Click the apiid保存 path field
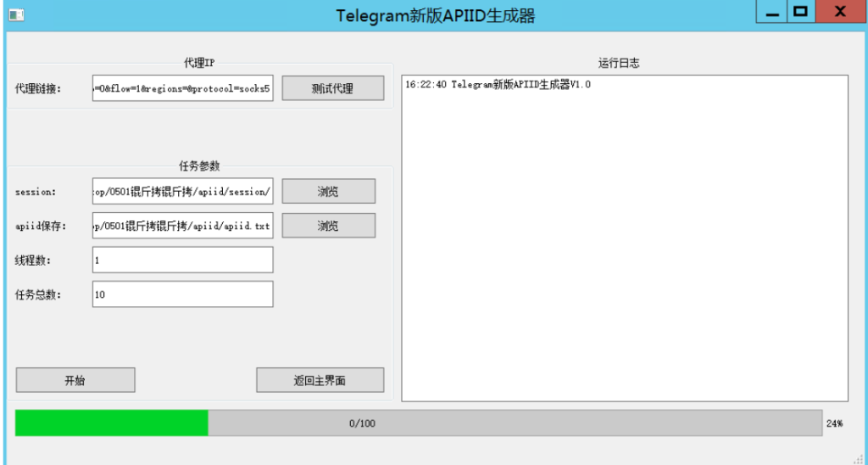This screenshot has height=465, width=868. click(x=183, y=226)
